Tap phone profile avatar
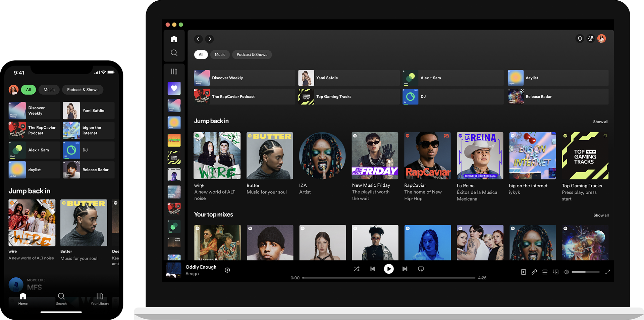Viewport: 644px width, 320px height. [x=13, y=90]
